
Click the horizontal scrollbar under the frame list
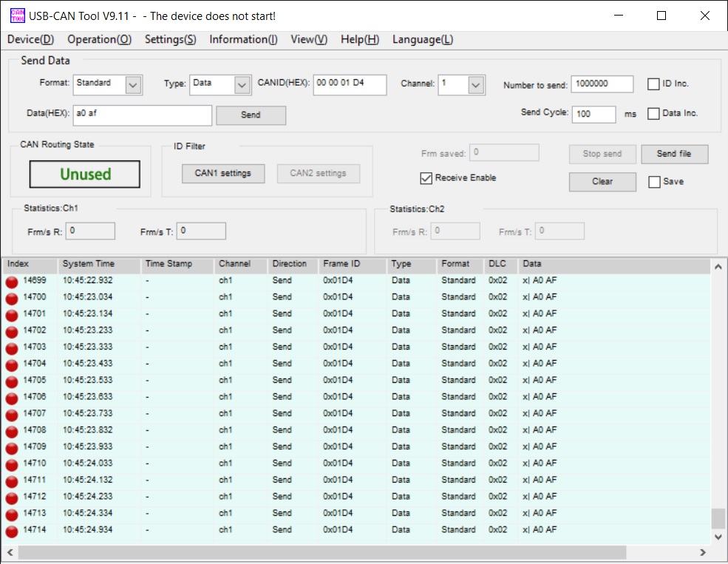click(322, 552)
